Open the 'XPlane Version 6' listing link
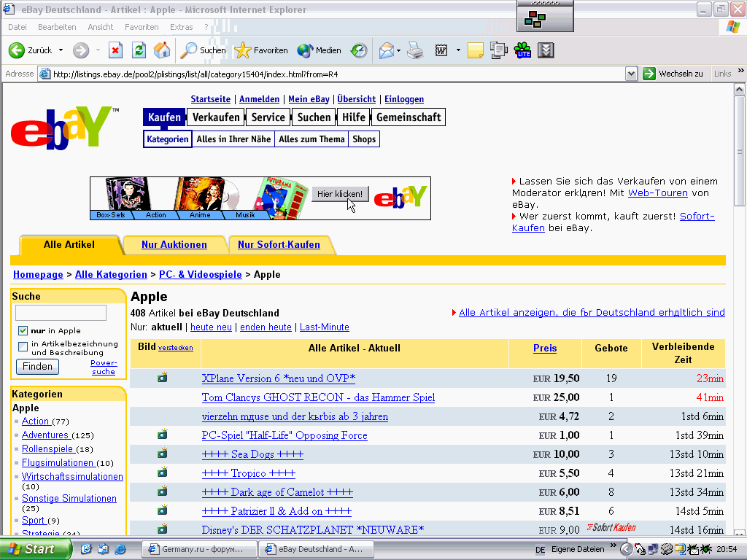747x560 pixels. click(x=279, y=378)
